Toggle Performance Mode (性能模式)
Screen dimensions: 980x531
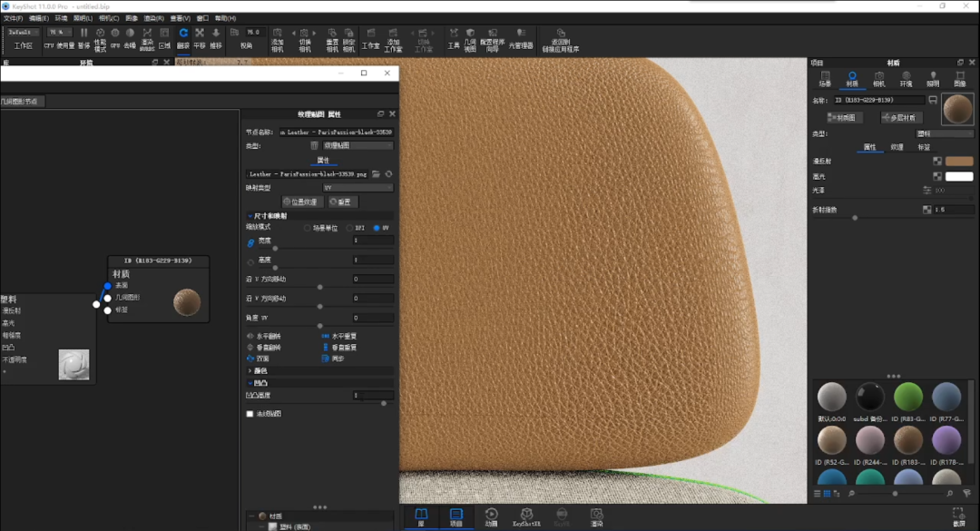click(100, 39)
